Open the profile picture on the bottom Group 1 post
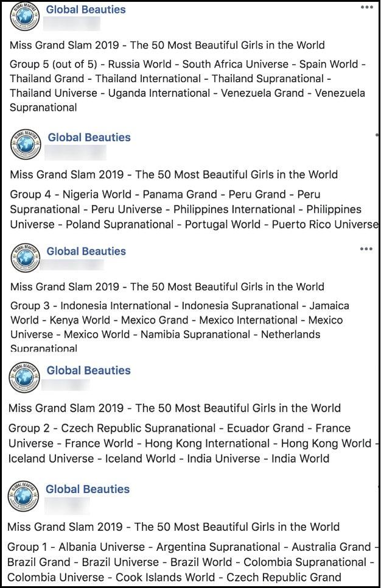381x588 pixels. [23, 495]
